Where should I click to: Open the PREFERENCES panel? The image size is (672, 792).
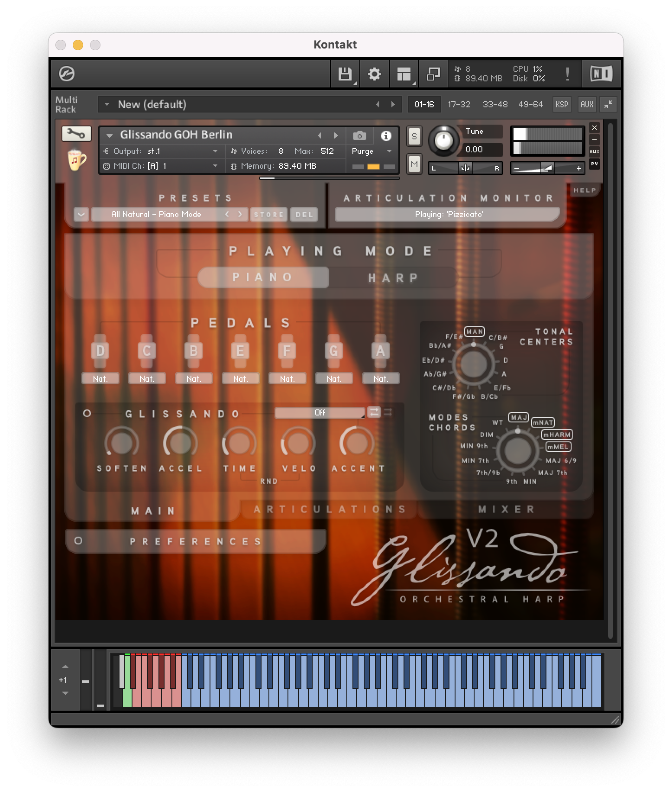(x=196, y=541)
